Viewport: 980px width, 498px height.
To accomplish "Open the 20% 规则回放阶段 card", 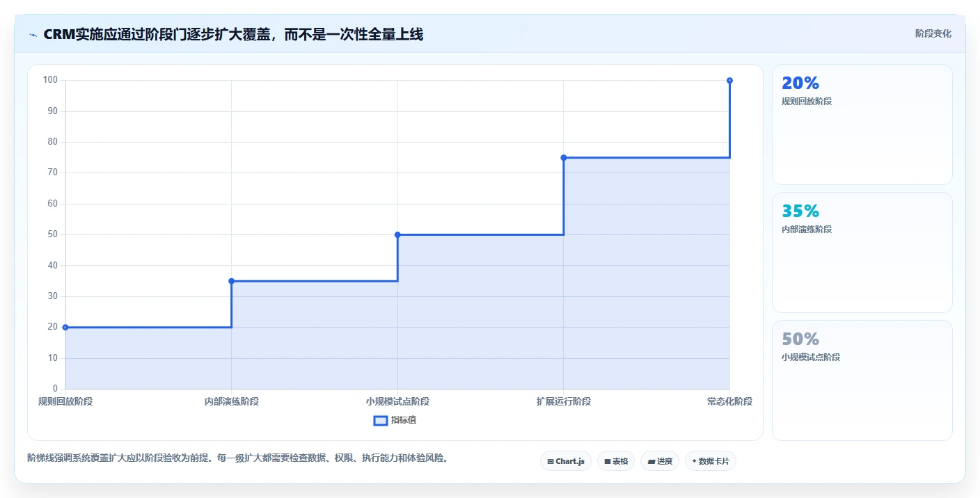I will point(862,124).
